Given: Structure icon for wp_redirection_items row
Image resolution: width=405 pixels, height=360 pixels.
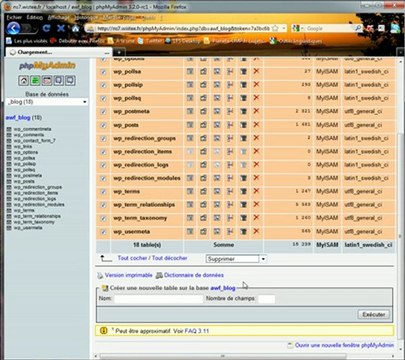Looking at the screenshot, I should (x=203, y=151).
